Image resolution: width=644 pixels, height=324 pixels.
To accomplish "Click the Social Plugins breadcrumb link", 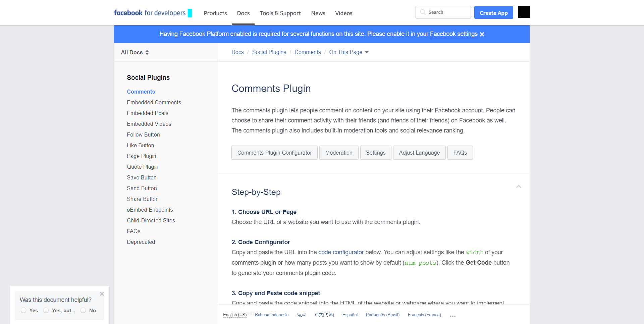I will click(x=269, y=52).
